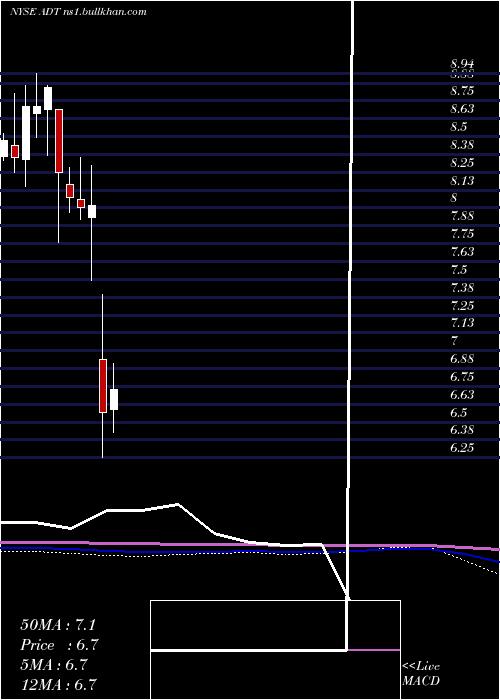Viewport: 500px width, 700px height.
Task: Click the 6.38 price axis label
Action: (x=462, y=430)
